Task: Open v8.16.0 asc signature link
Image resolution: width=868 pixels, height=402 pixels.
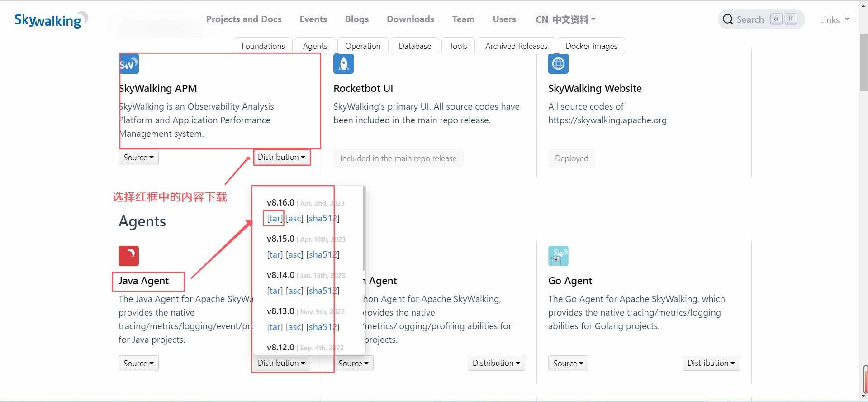Action: (x=294, y=218)
